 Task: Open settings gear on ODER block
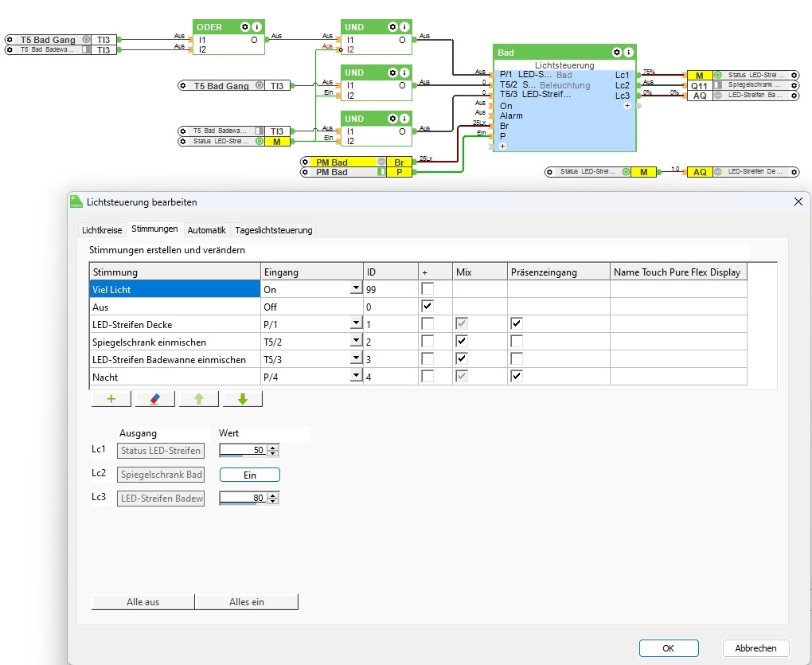(x=245, y=27)
